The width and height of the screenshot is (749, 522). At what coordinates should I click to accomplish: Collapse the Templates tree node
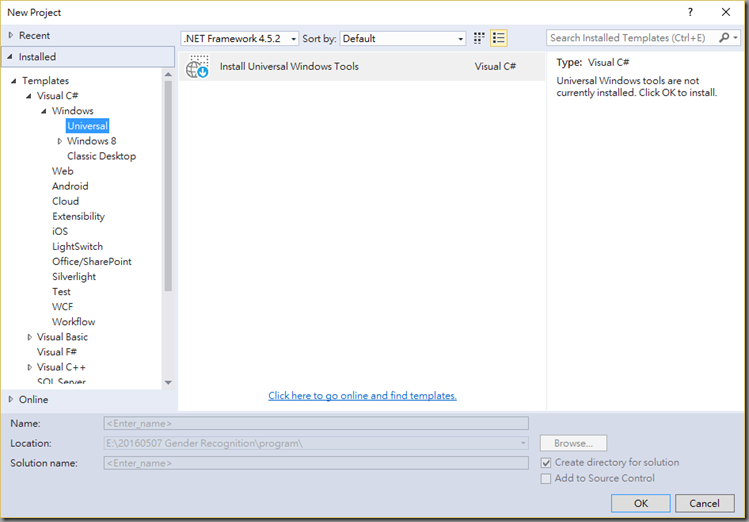tap(14, 81)
